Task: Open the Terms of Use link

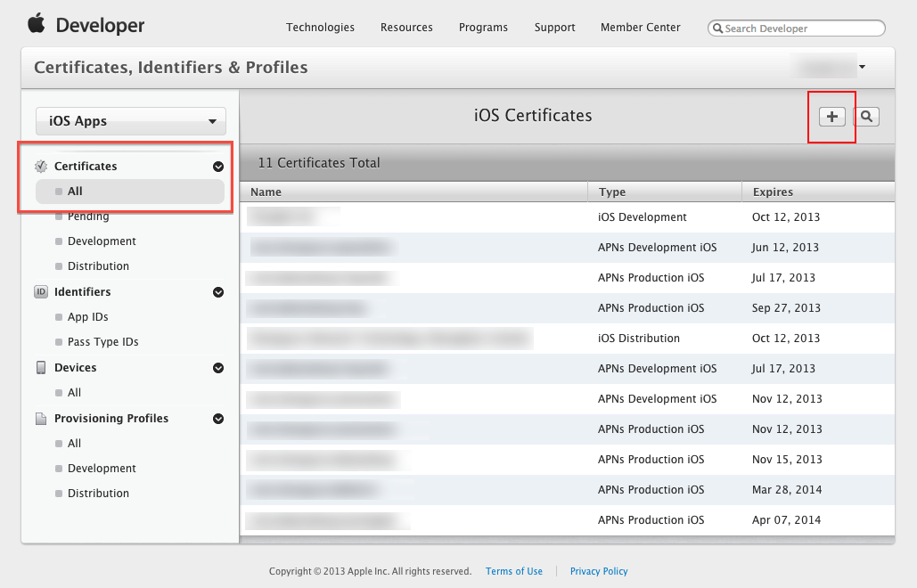Action: click(514, 571)
